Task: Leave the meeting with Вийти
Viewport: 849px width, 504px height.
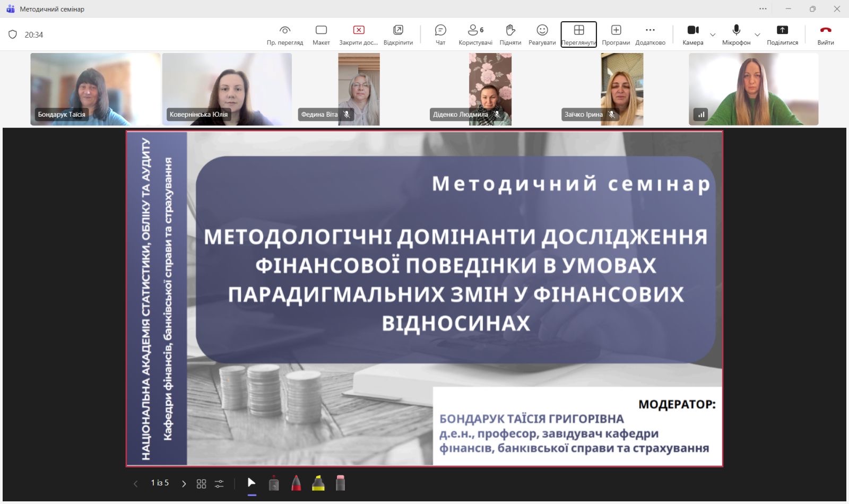Action: pos(825,34)
